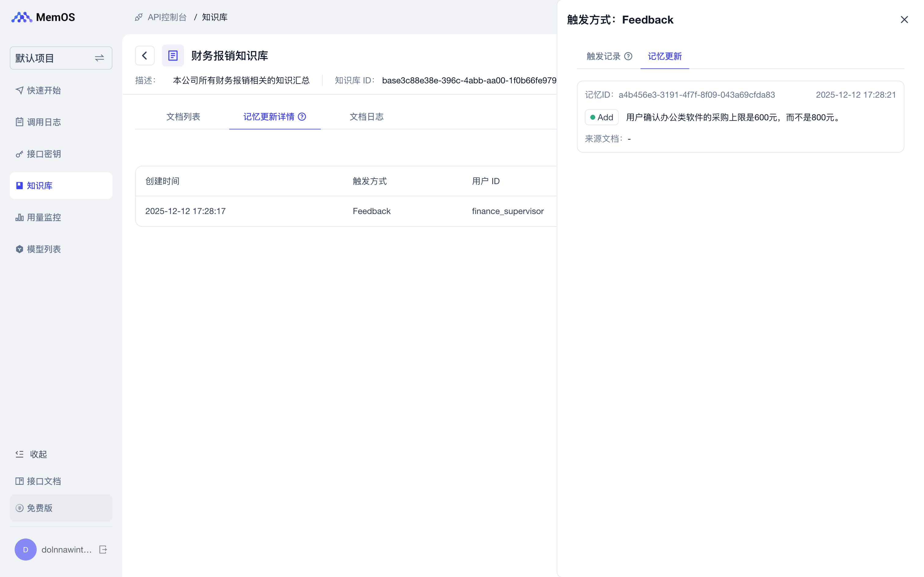Close the Feedback trigger panel
924x577 pixels.
coord(904,20)
